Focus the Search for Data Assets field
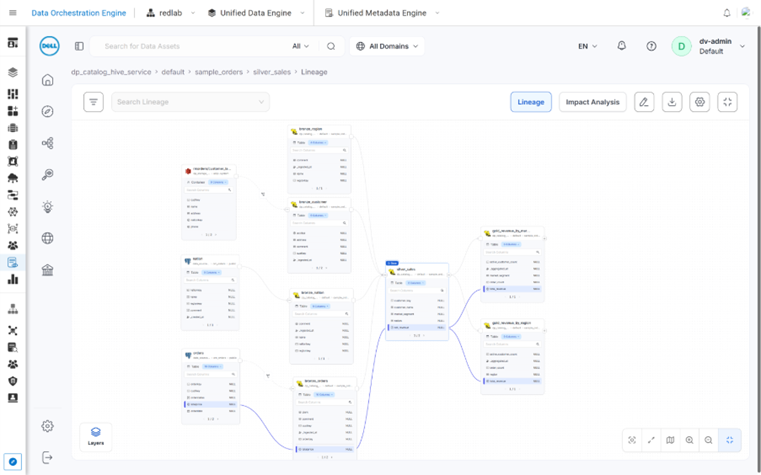 point(194,46)
